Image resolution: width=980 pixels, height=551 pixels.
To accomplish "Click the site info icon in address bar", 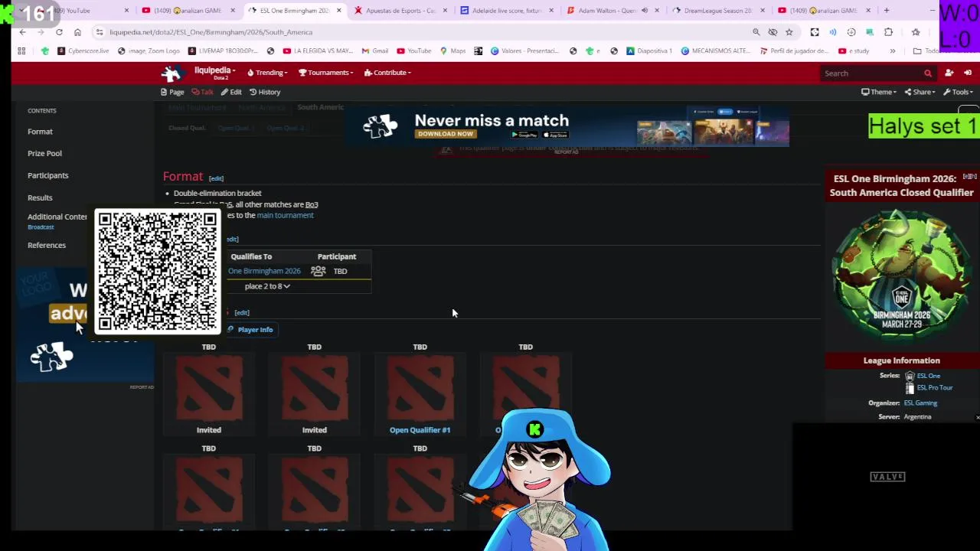I will click(100, 32).
